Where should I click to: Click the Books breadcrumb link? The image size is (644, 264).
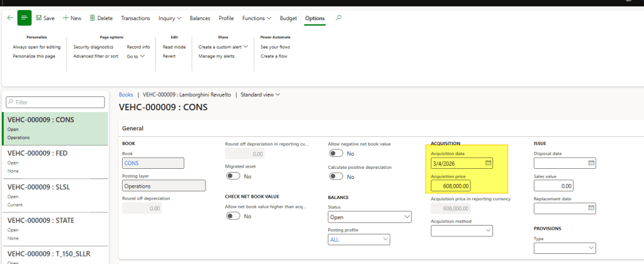[x=126, y=95]
